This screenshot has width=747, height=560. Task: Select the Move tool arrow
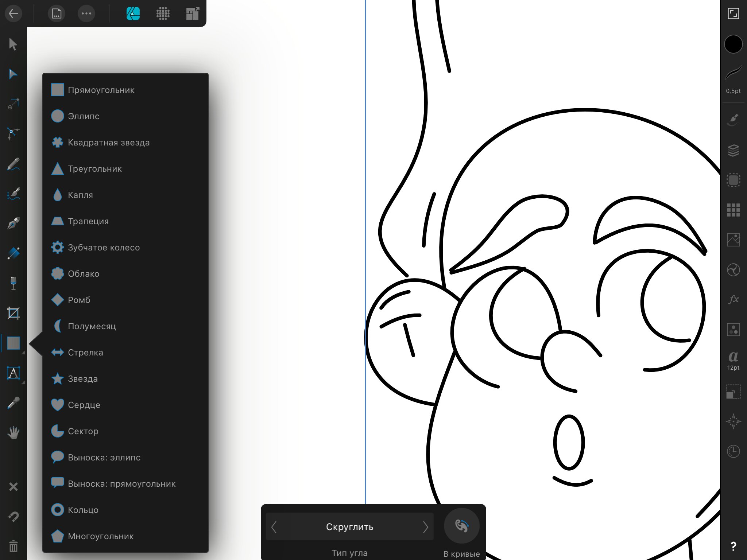click(x=13, y=44)
